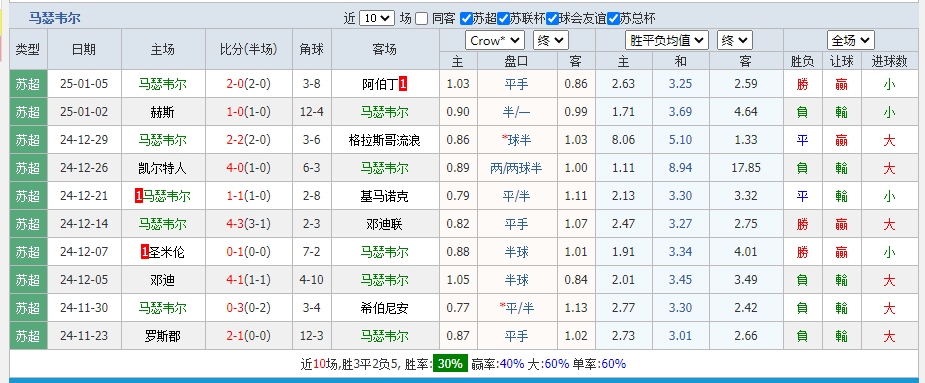The width and height of the screenshot is (925, 383).
Task: Click score 0-3 of 希伯尼安 match
Action: (x=235, y=308)
